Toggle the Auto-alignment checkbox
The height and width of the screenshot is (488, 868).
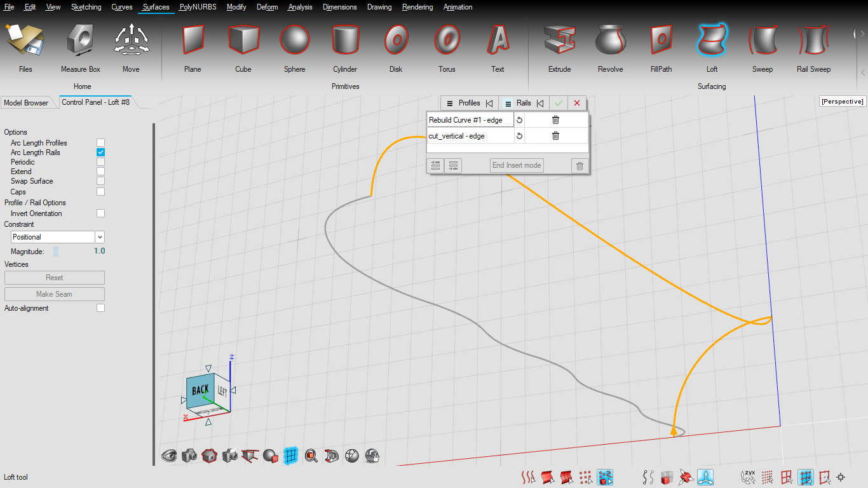(x=100, y=308)
